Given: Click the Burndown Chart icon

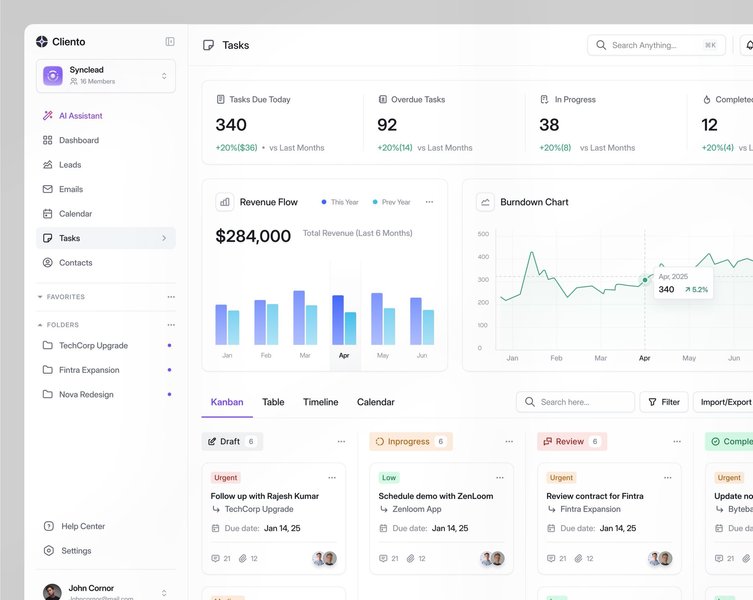Looking at the screenshot, I should 485,202.
